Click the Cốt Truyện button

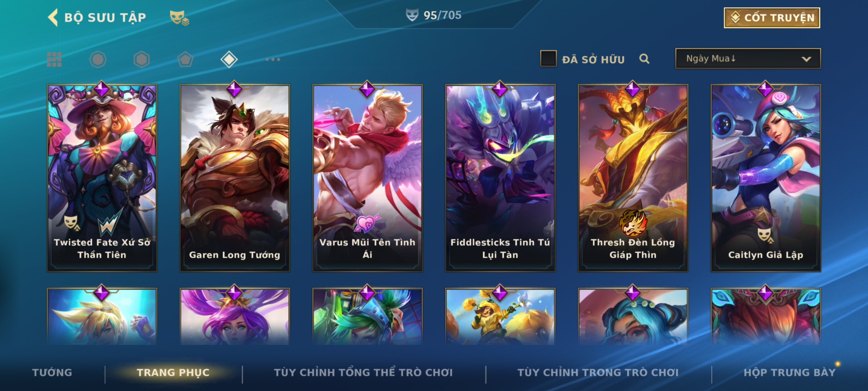[772, 18]
